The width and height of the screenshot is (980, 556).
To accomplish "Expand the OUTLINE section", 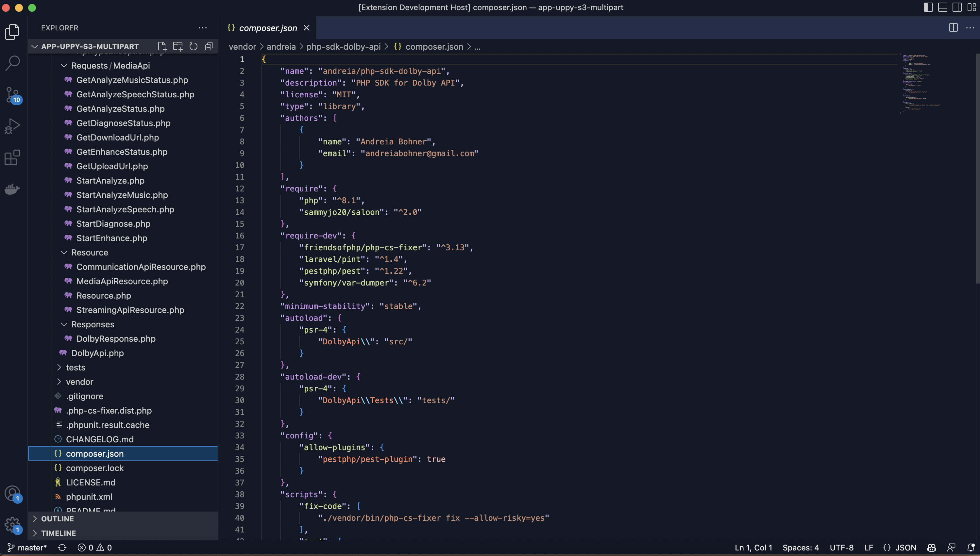I will [x=57, y=518].
